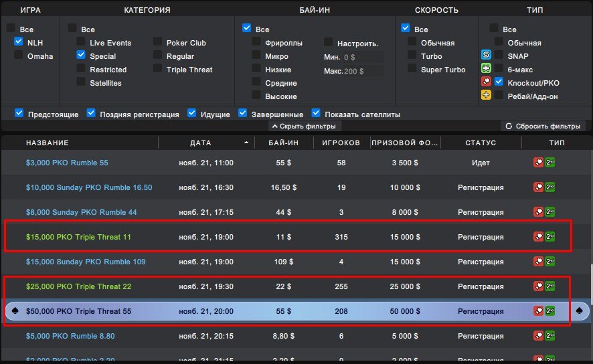Collapse filters with Скрыть фильтры
Screen dimensions: 593x364
click(305, 126)
